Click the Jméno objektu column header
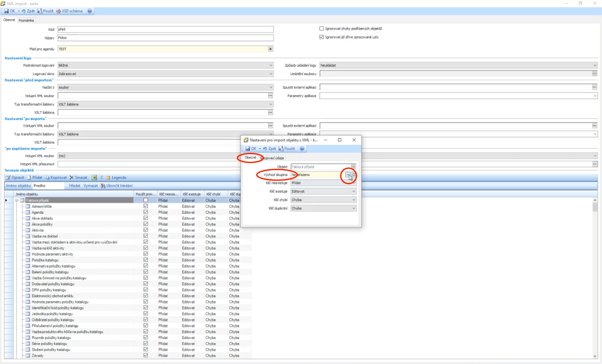The image size is (602, 364). pos(73,194)
